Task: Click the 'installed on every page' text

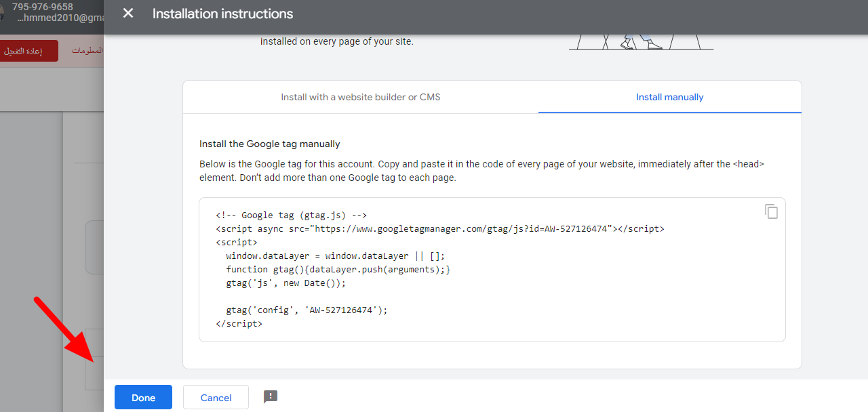Action: (337, 41)
